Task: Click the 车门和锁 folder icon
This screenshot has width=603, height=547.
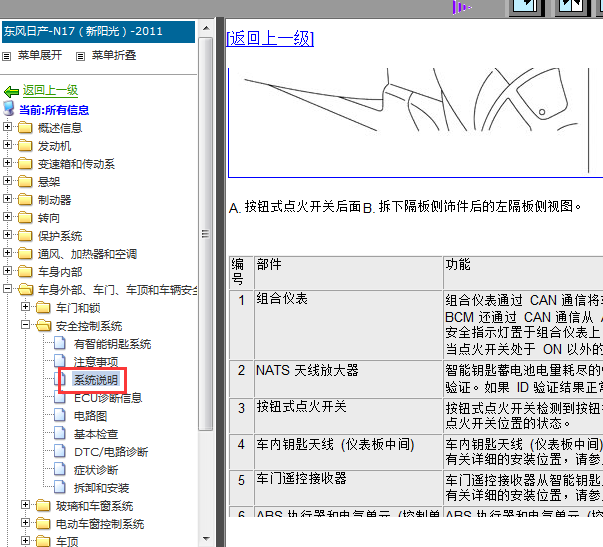Action: click(x=43, y=307)
